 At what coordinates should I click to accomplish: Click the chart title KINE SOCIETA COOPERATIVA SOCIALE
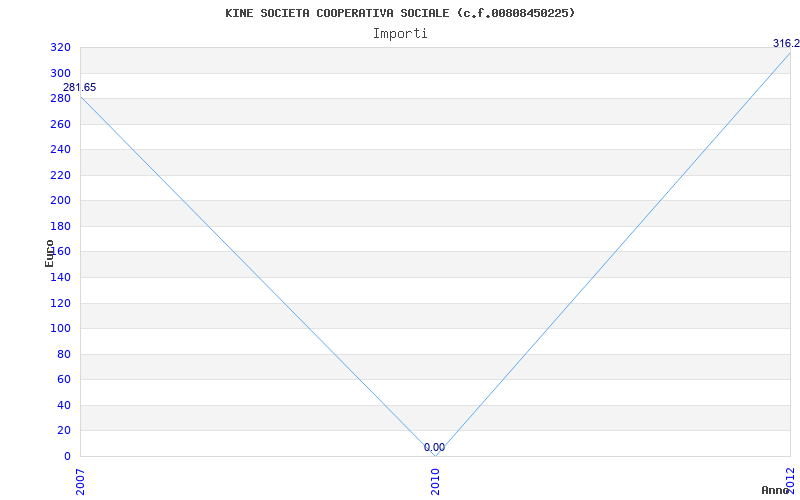click(x=400, y=13)
